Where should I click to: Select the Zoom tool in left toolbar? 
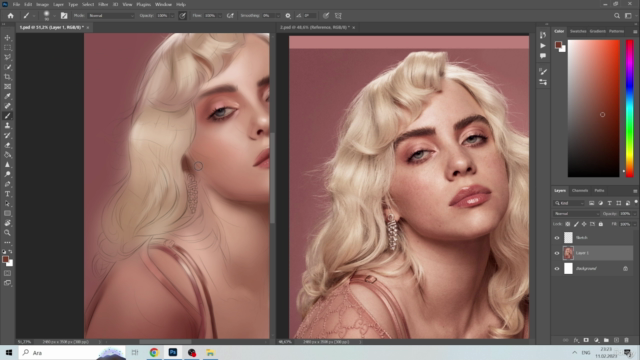(7, 233)
